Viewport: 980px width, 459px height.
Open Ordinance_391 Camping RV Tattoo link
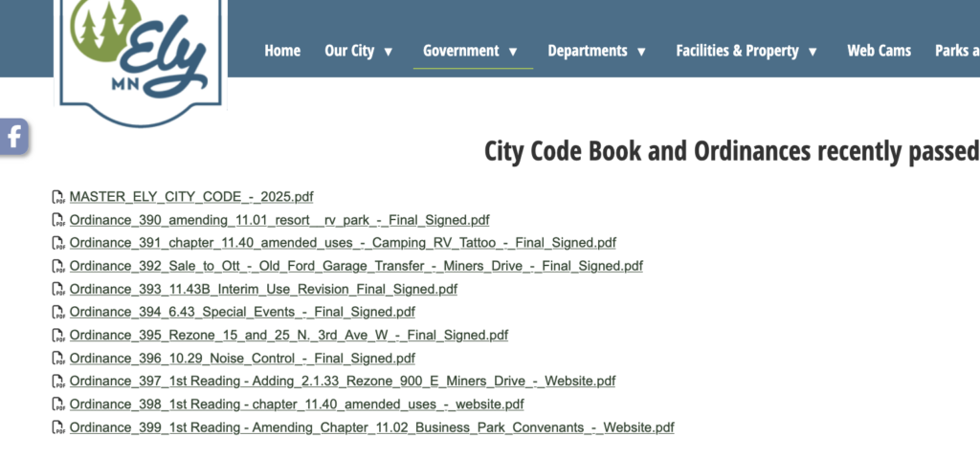343,243
